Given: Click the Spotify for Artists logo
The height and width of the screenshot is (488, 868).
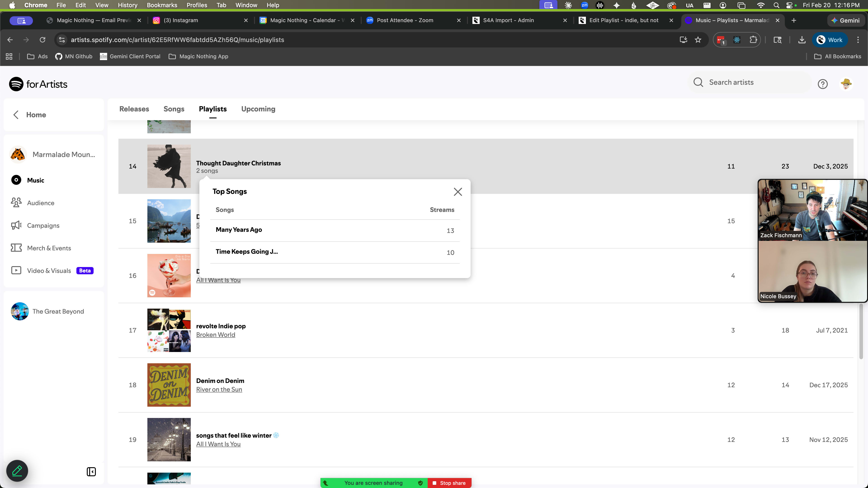Looking at the screenshot, I should (x=38, y=84).
